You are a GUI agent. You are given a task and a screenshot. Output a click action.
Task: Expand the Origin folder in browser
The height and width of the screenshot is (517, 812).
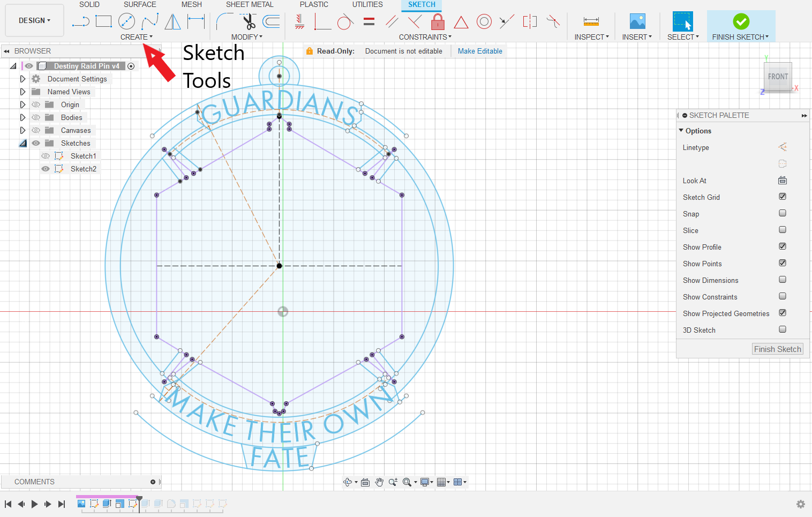coord(22,104)
